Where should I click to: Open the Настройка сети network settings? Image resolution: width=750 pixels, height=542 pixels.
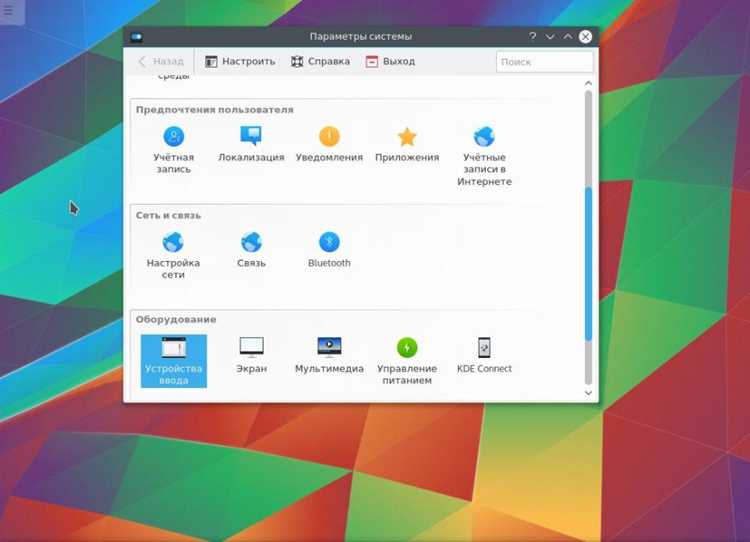[x=173, y=255]
